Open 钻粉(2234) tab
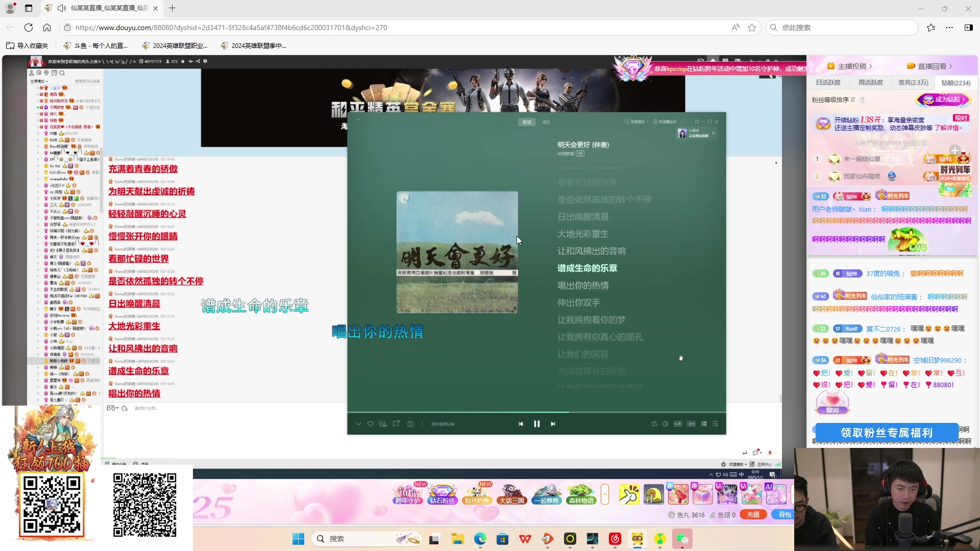The width and height of the screenshot is (980, 551). (x=956, y=83)
